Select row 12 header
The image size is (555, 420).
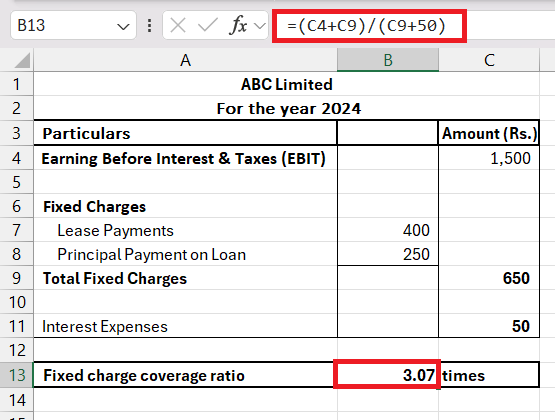(x=17, y=350)
